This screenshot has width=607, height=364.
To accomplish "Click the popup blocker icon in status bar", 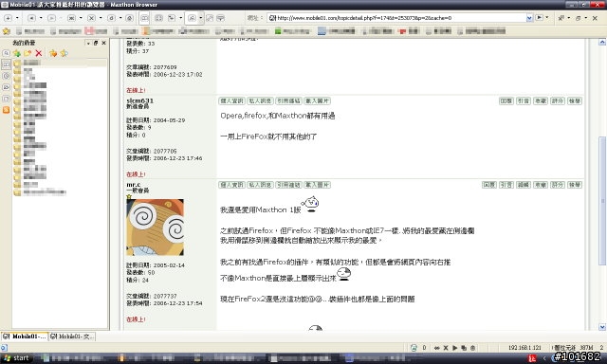I will coord(414,347).
